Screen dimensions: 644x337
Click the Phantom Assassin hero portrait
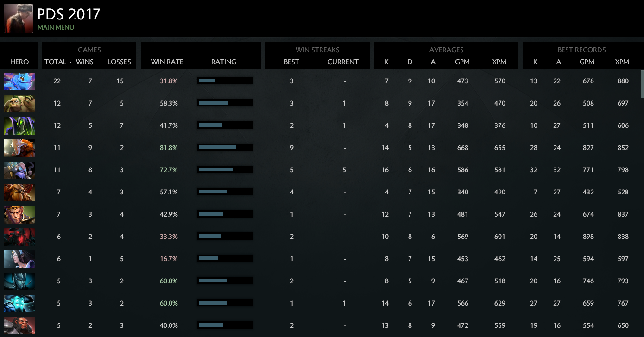pyautogui.click(x=19, y=281)
